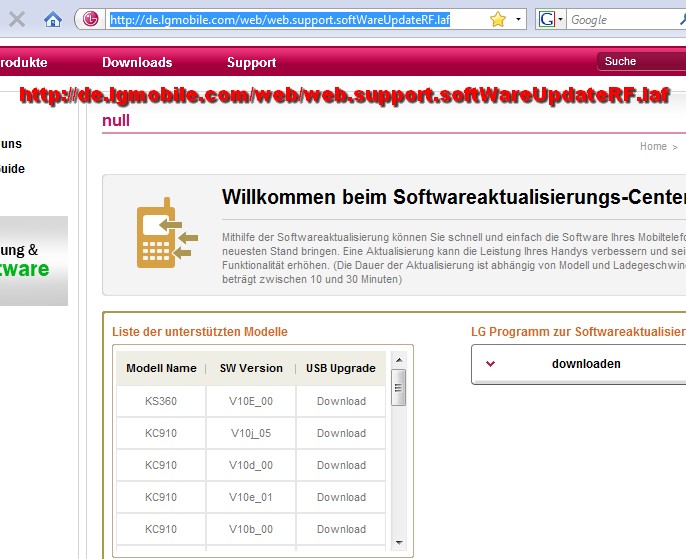Open the Produkte menu

(x=24, y=62)
